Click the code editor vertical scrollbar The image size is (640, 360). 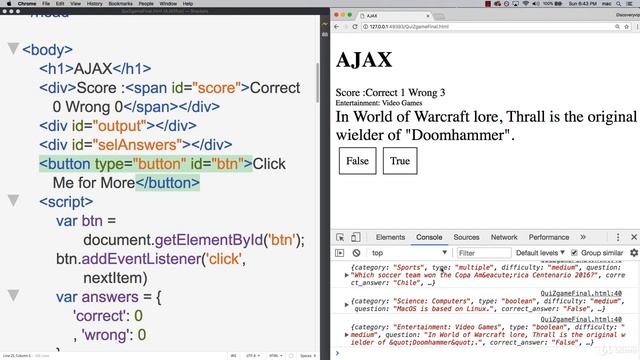[318, 82]
